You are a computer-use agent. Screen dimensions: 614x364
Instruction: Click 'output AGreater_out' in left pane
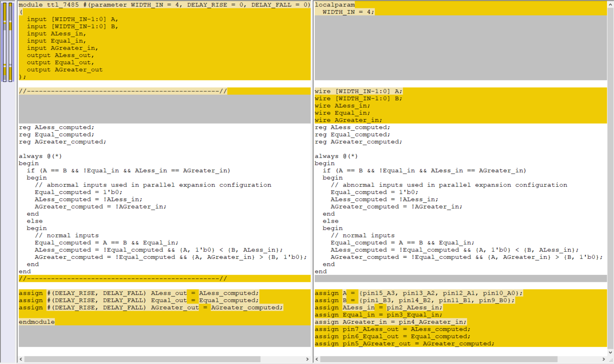coord(64,70)
